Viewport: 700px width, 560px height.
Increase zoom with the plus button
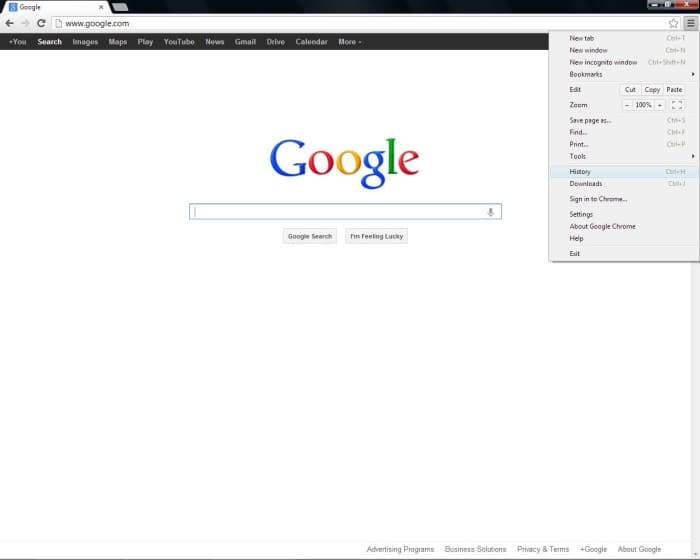pos(660,105)
